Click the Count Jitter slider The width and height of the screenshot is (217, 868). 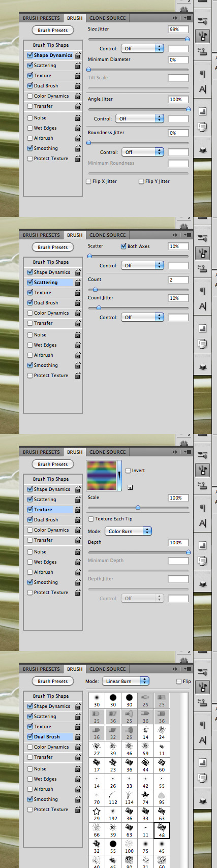138,307
